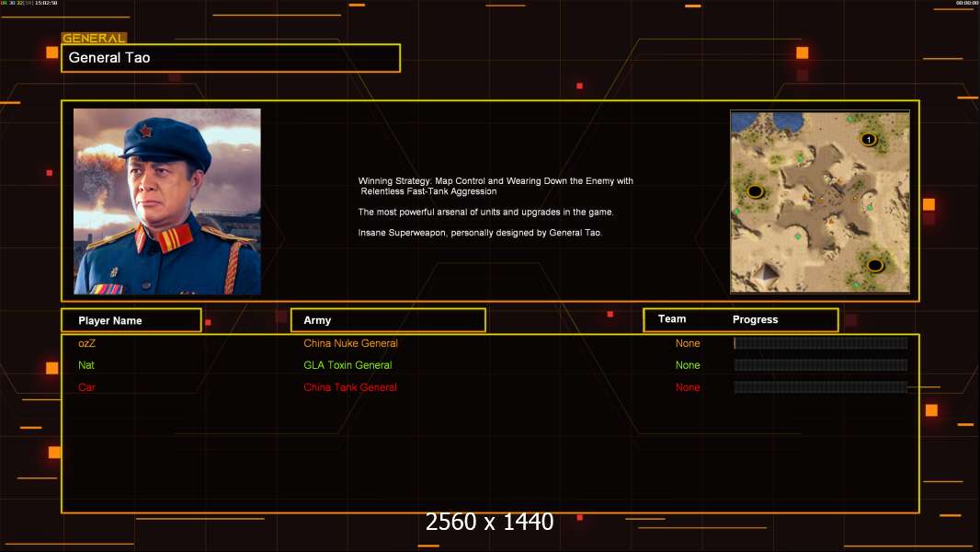Image resolution: width=980 pixels, height=552 pixels.
Task: Click Nat's team value None
Action: tap(688, 365)
